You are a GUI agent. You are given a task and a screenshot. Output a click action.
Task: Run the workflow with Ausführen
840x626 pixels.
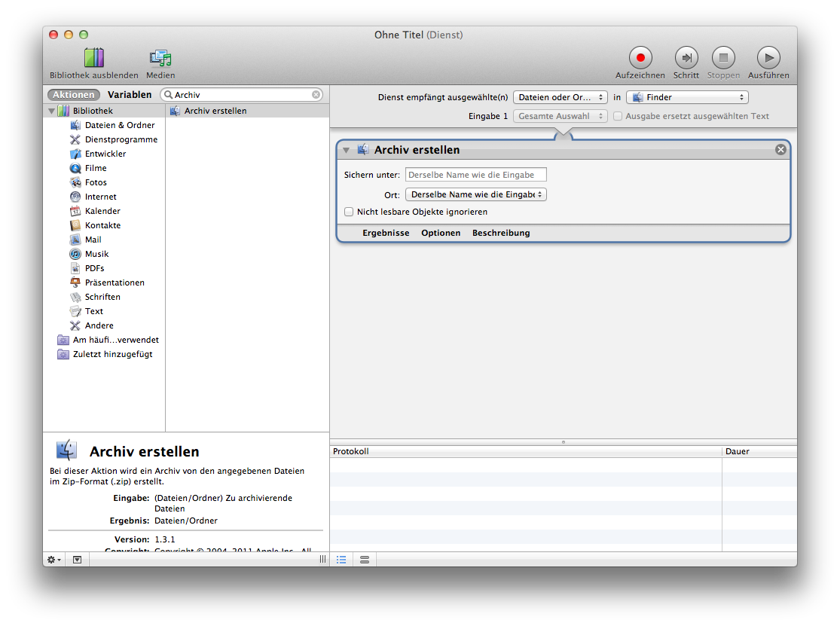coord(768,58)
